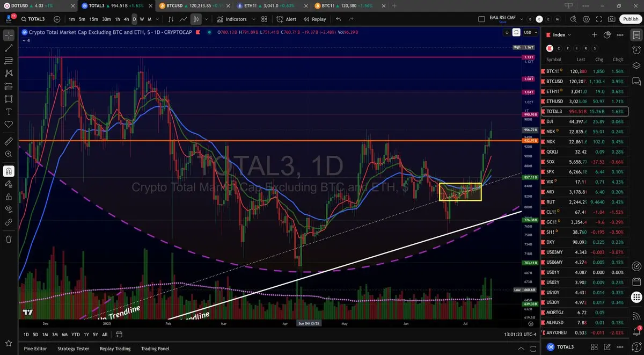The image size is (644, 355).
Task: Start bar Replay mode
Action: [x=314, y=19]
